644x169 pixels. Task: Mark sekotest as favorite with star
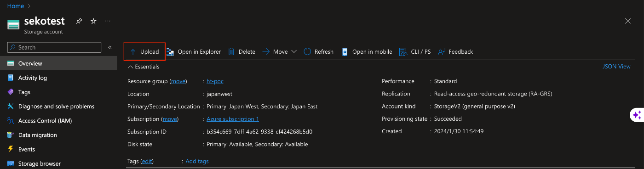[93, 21]
